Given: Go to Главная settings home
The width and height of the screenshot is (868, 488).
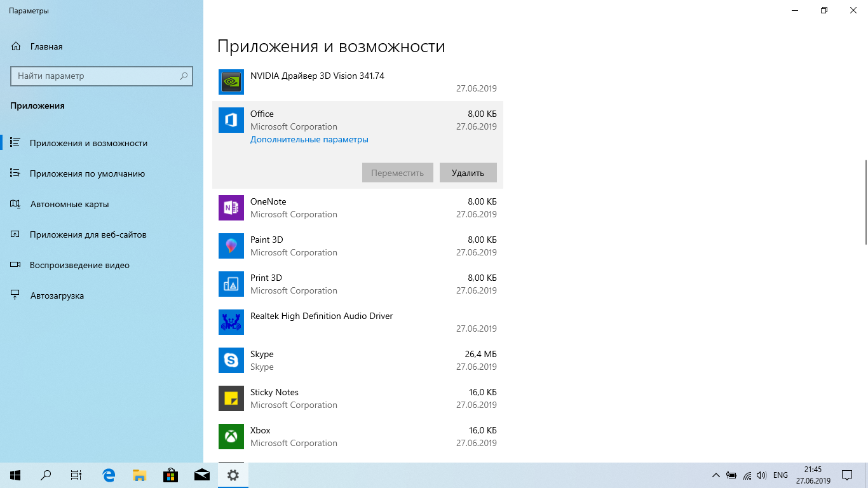Looking at the screenshot, I should tap(46, 46).
